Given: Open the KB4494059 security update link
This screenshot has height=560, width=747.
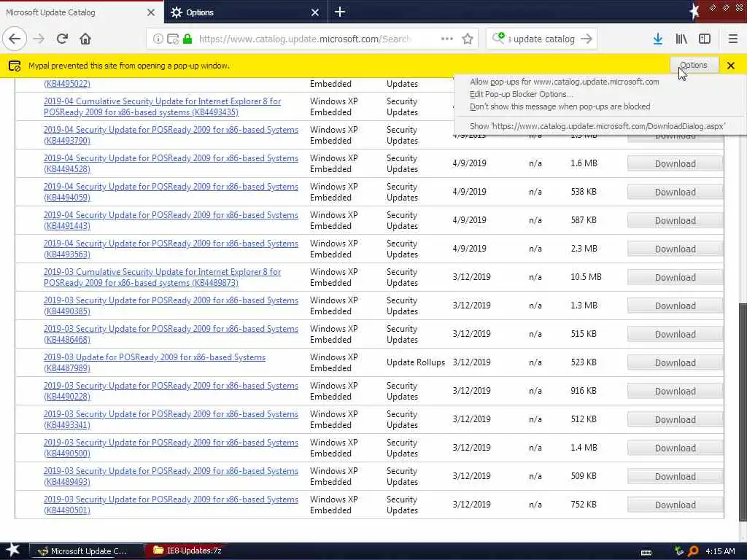Looking at the screenshot, I should pyautogui.click(x=171, y=192).
